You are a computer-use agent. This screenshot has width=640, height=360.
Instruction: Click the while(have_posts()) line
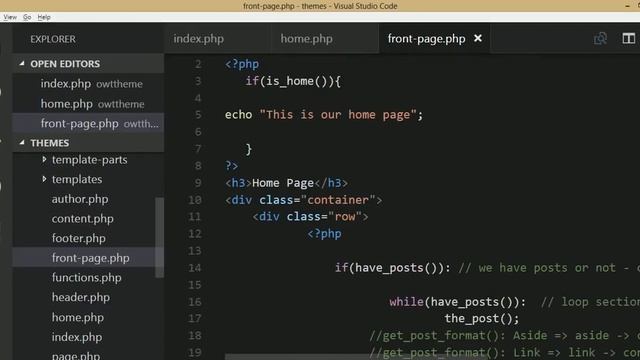[x=457, y=302]
